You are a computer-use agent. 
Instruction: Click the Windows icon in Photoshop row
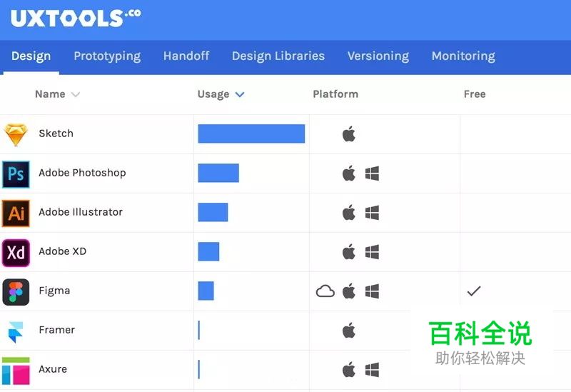372,174
